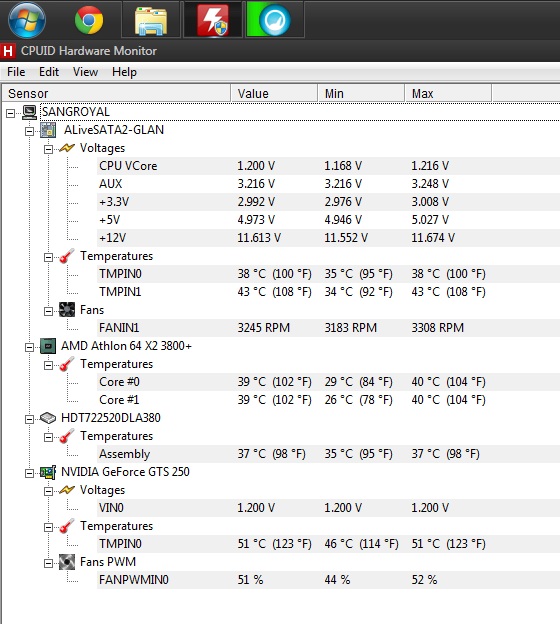Select the FANIN1 fan row
The image size is (560, 624).
click(x=328, y=328)
